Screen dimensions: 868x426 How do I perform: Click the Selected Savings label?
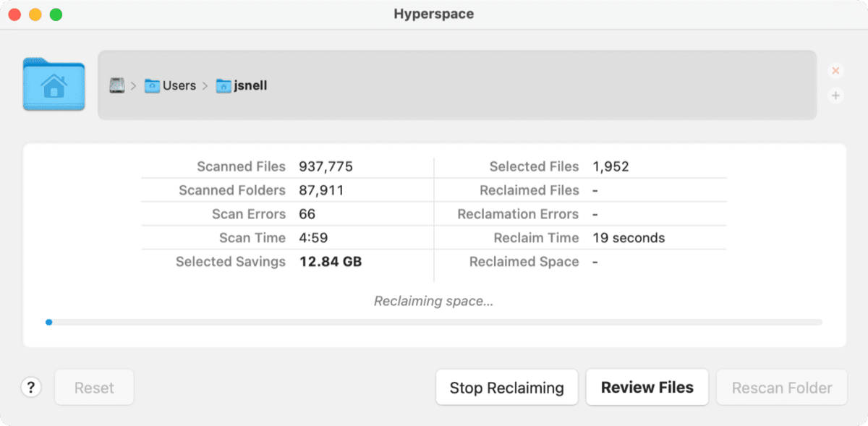231,263
